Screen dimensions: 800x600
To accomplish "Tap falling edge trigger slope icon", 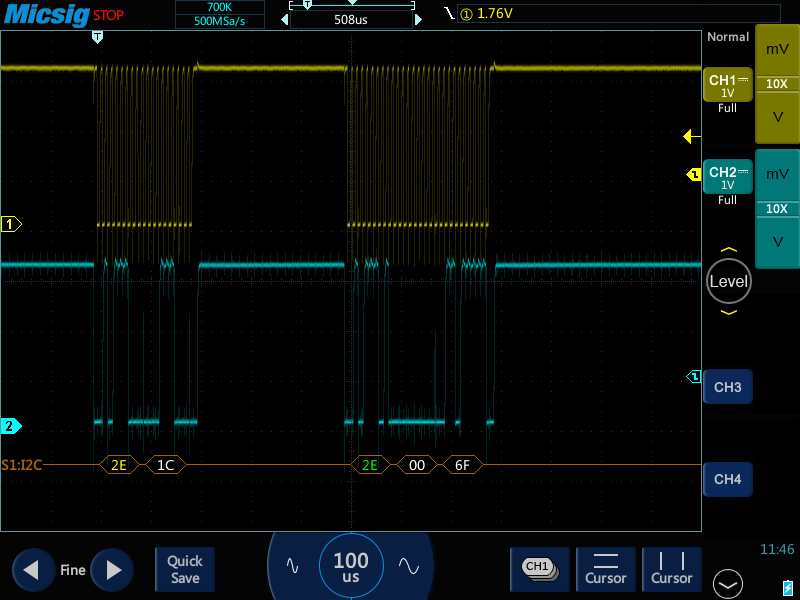I will [x=449, y=13].
